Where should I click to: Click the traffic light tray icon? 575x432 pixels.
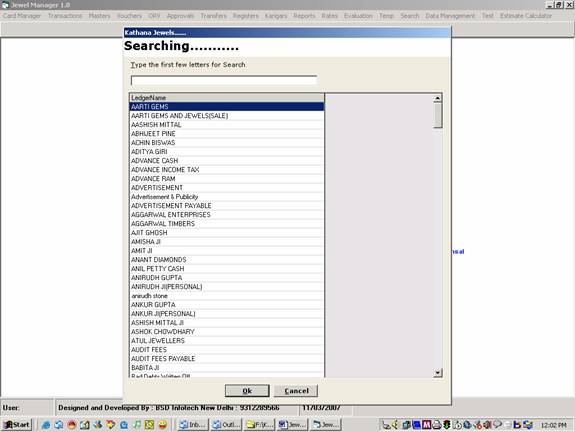click(447, 425)
